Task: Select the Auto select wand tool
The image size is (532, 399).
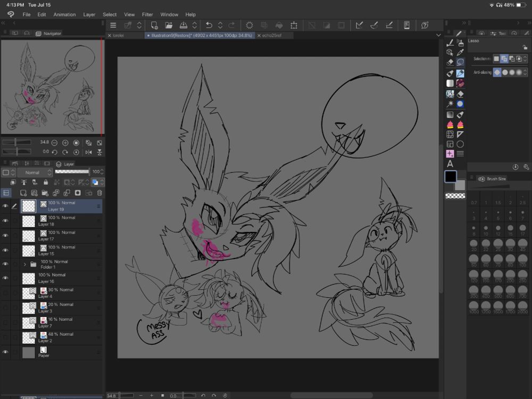Action: (x=450, y=104)
